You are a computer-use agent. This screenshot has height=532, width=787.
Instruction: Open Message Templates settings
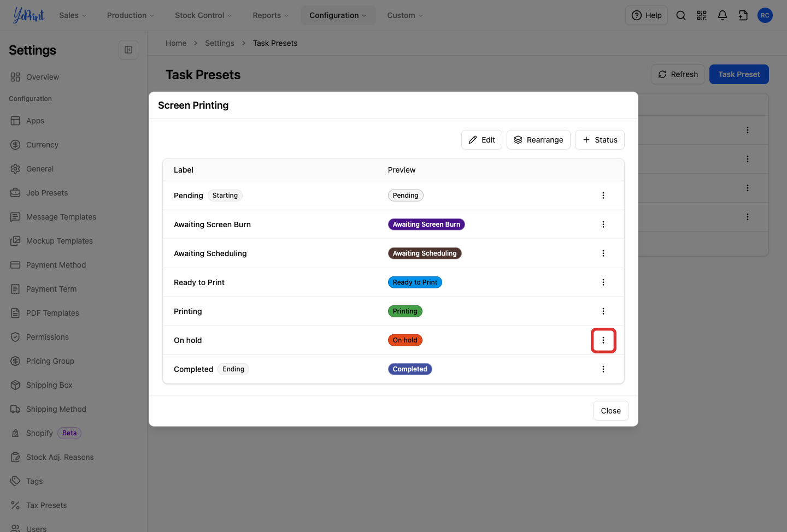61,217
